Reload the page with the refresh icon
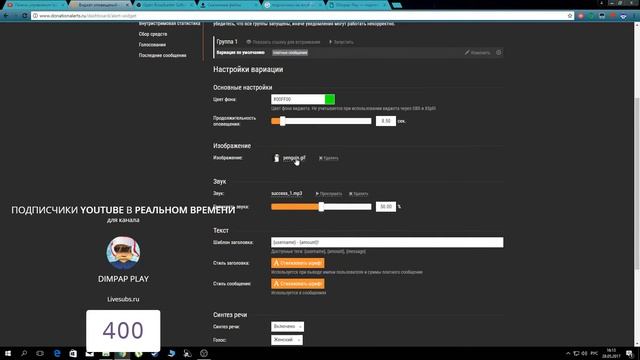640x360 pixels. coord(24,16)
